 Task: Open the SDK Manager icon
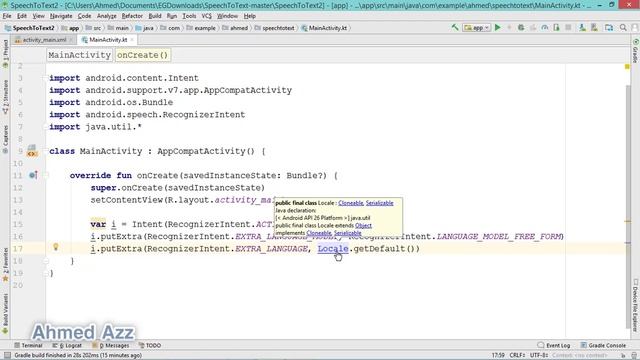pyautogui.click(x=594, y=28)
